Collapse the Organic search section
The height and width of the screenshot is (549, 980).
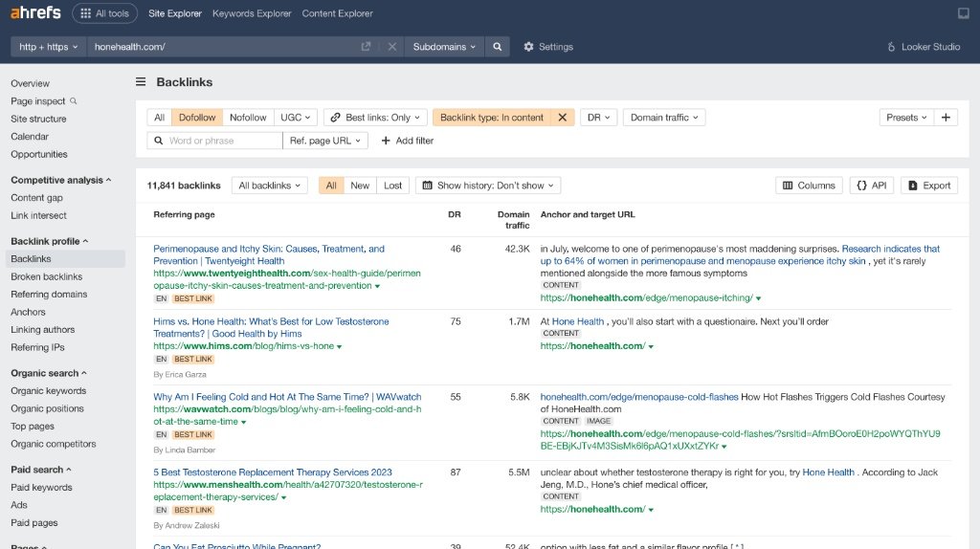click(49, 373)
